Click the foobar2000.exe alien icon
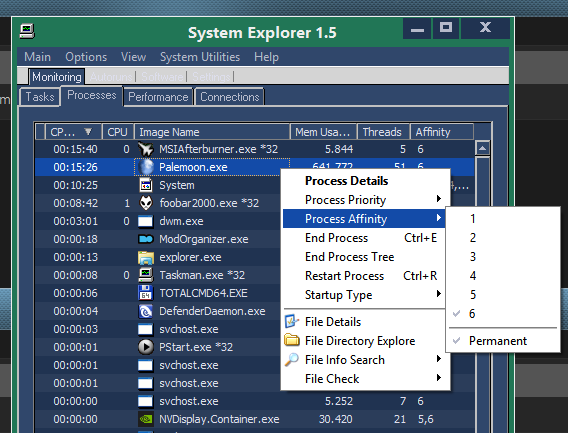Screen dimensions: 568x433 [146, 203]
